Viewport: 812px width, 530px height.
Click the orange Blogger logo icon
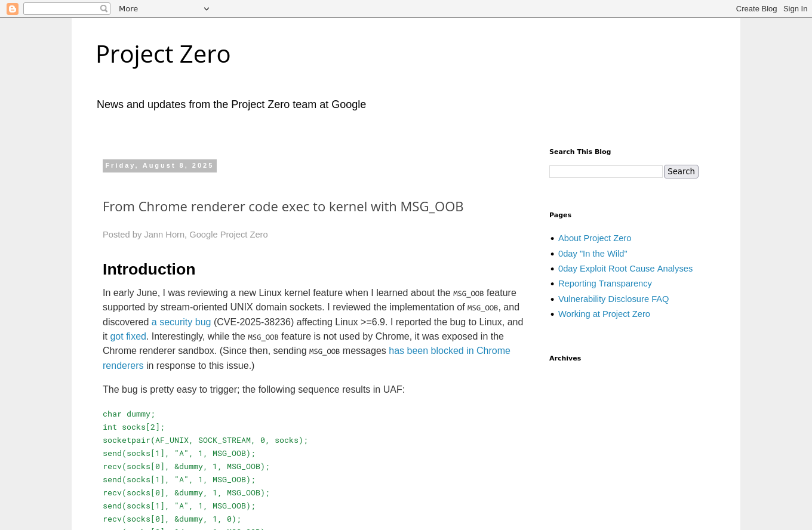click(x=13, y=8)
